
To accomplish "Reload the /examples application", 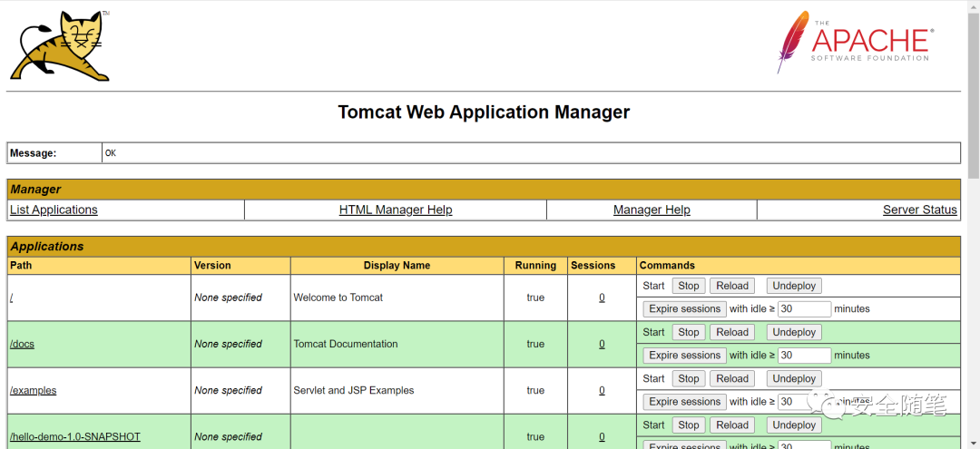I will click(x=732, y=378).
